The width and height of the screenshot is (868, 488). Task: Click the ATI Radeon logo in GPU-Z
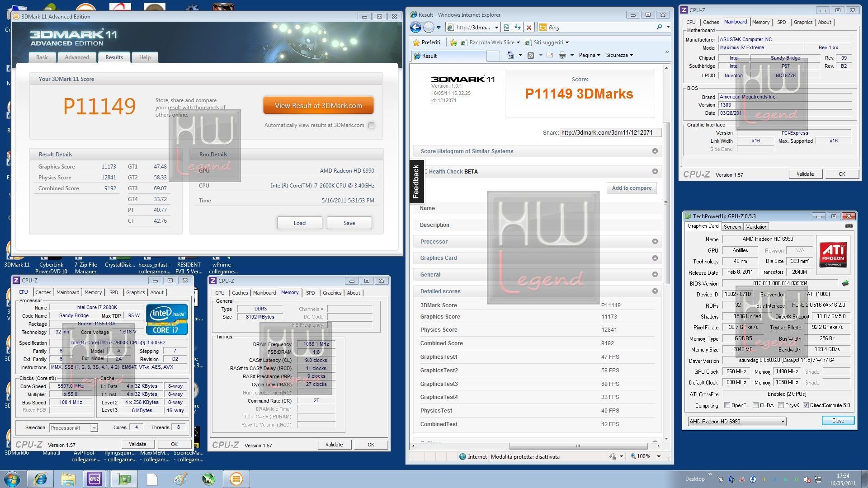pos(833,254)
